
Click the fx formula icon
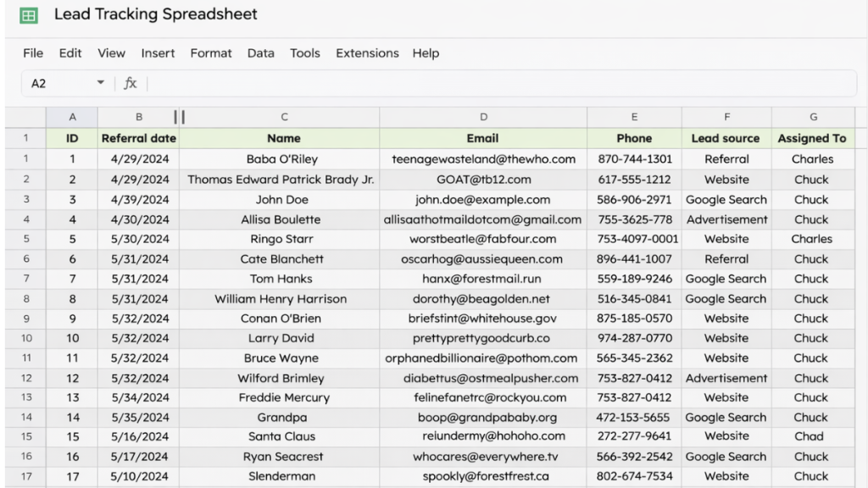(130, 83)
